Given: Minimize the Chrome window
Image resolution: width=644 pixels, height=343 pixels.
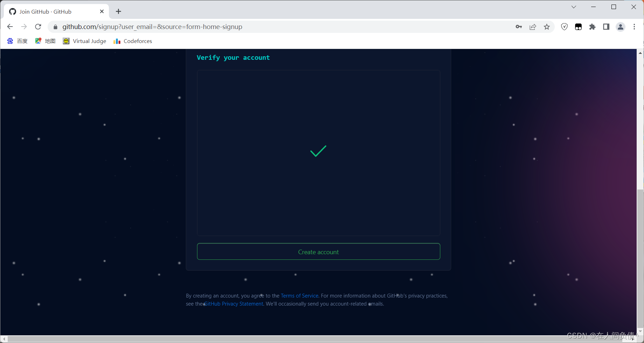Looking at the screenshot, I should [x=594, y=7].
